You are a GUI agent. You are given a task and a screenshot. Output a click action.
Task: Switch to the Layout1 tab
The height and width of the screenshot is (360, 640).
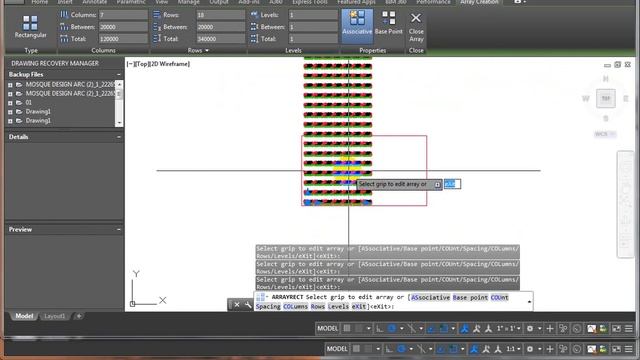(x=54, y=316)
